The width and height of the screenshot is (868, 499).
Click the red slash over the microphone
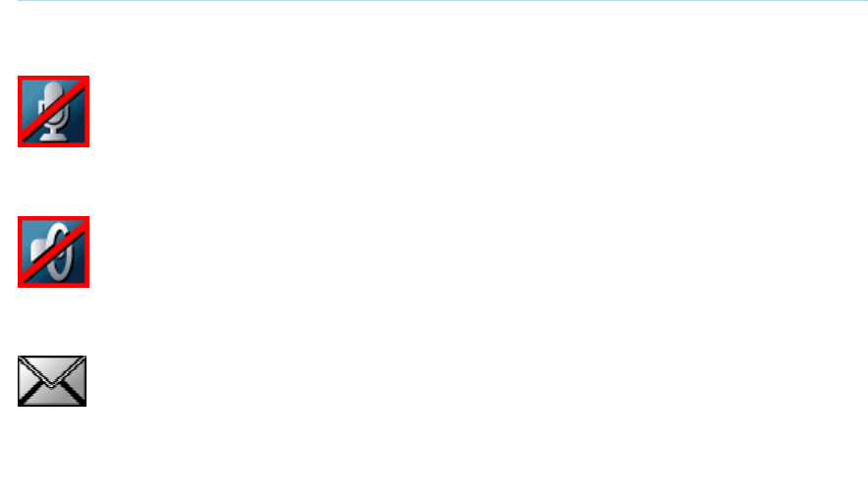coord(53,111)
